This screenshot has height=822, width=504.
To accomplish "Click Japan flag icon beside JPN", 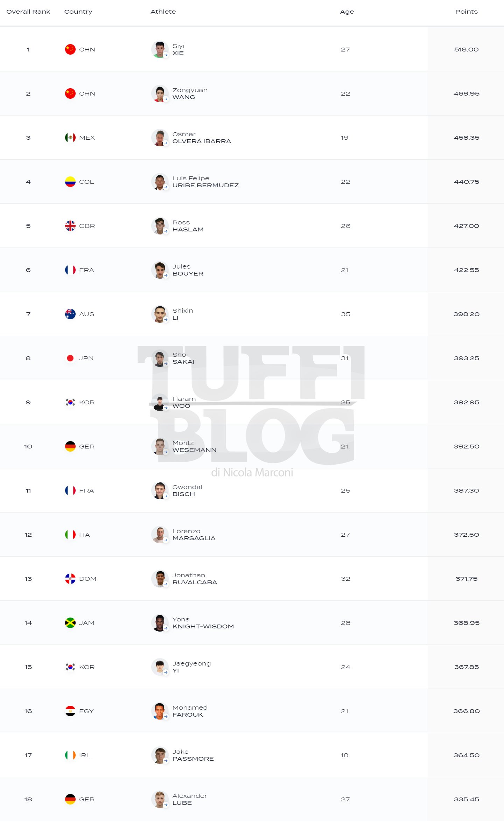I will [70, 358].
